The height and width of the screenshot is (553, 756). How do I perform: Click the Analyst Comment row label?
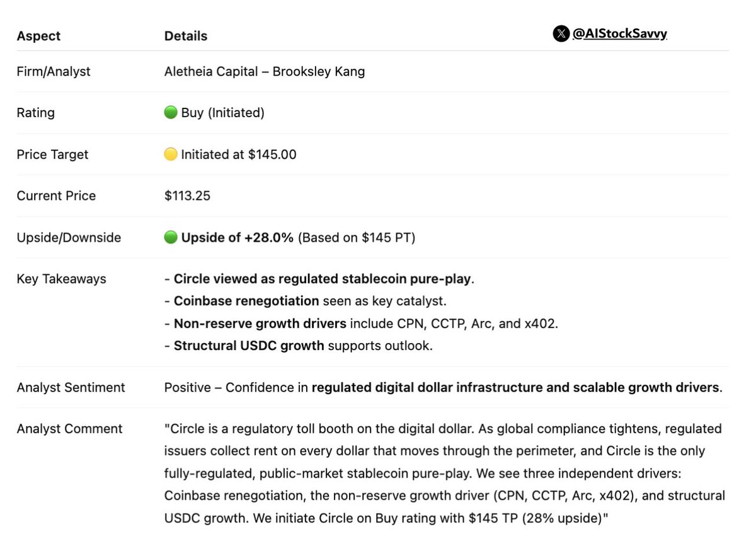point(69,429)
